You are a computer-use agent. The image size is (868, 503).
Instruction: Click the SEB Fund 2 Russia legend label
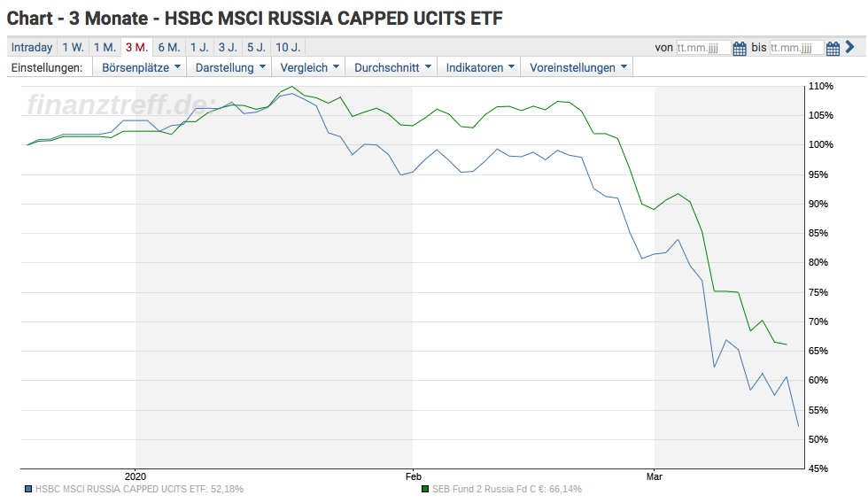pos(507,489)
